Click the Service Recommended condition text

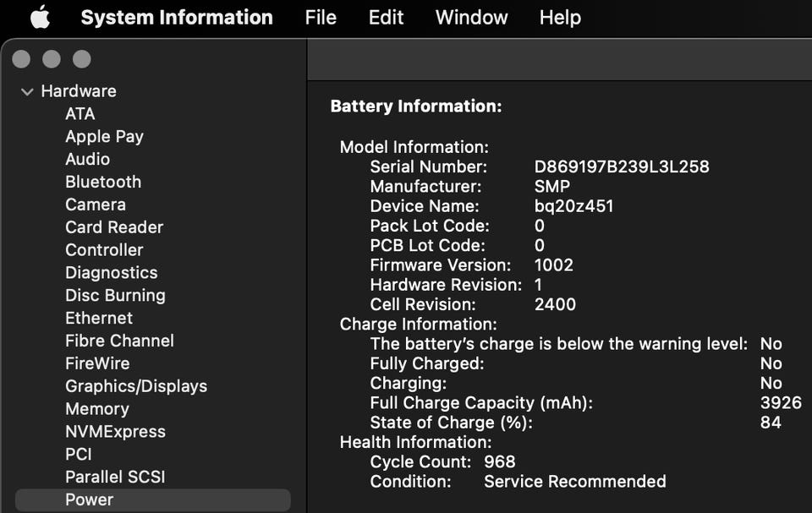[575, 482]
